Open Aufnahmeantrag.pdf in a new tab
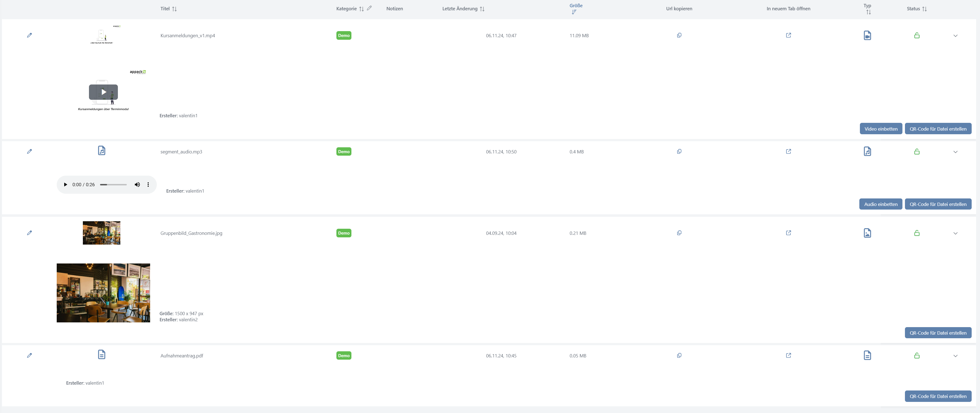This screenshot has height=413, width=980. coord(788,355)
